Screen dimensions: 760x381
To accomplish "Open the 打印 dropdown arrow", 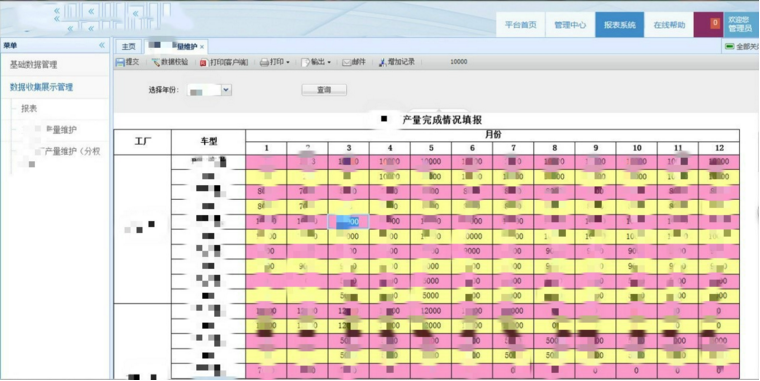I will tap(288, 63).
